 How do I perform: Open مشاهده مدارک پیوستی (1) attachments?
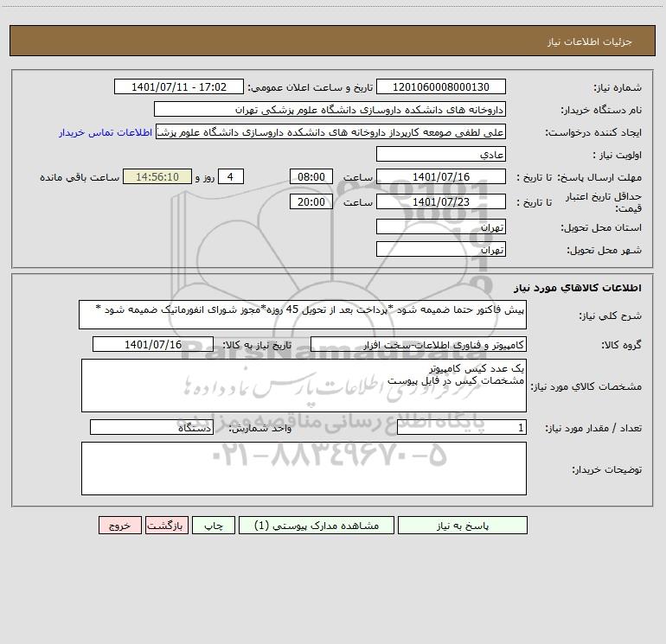click(317, 525)
